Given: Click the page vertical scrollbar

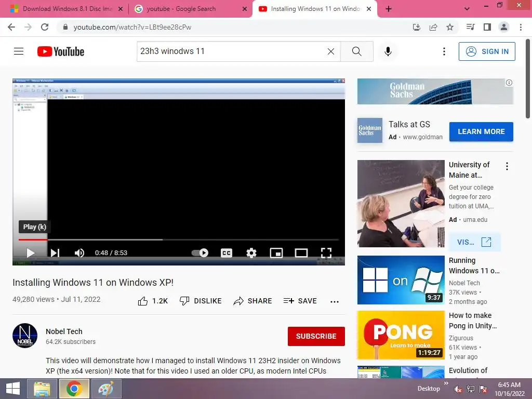Looking at the screenshot, I should pos(528,79).
